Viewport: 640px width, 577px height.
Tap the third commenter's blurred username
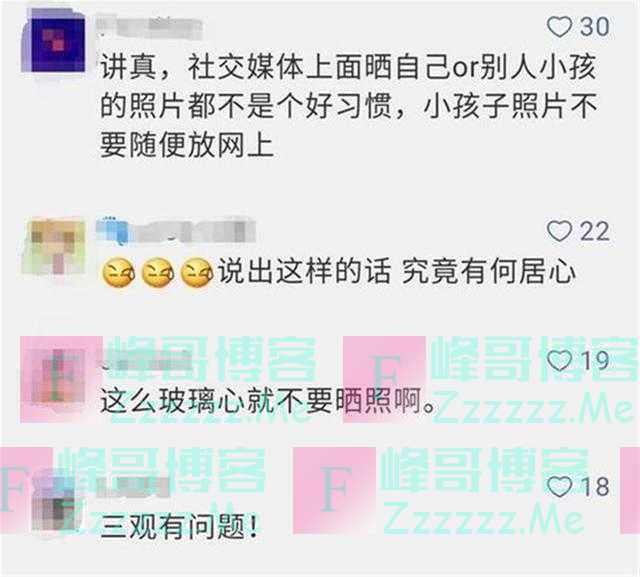(147, 359)
